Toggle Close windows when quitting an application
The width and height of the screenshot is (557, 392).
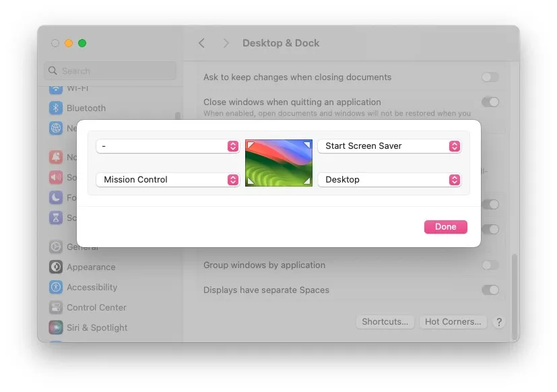pos(490,102)
